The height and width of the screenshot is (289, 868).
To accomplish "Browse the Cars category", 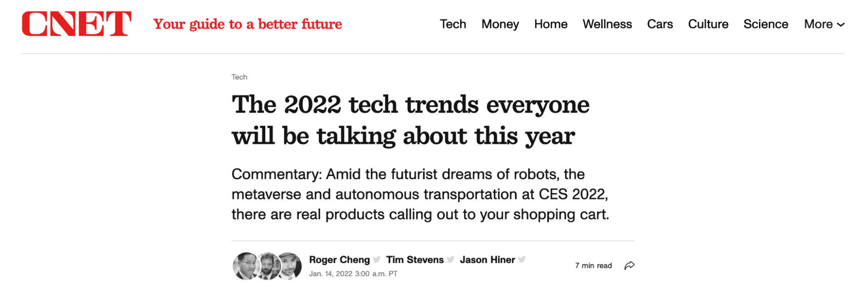I will click(x=660, y=24).
